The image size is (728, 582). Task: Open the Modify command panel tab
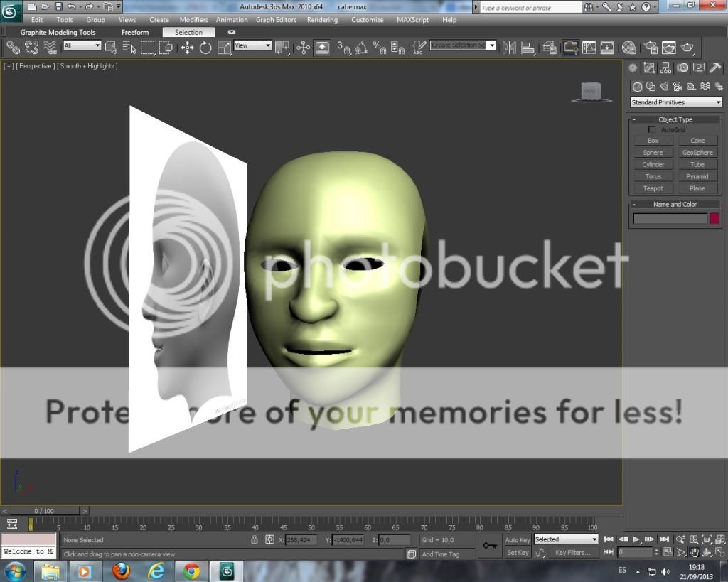coord(649,68)
